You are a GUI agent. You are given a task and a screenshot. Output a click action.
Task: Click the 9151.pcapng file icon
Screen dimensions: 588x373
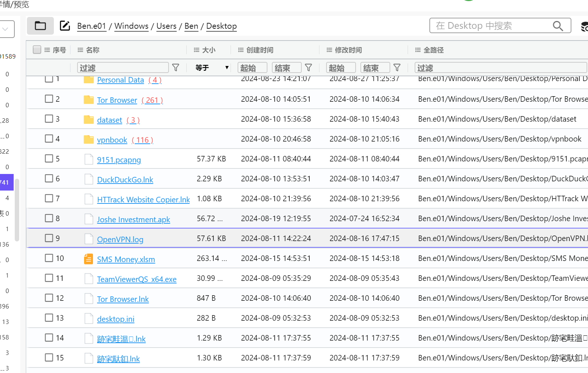(x=89, y=159)
